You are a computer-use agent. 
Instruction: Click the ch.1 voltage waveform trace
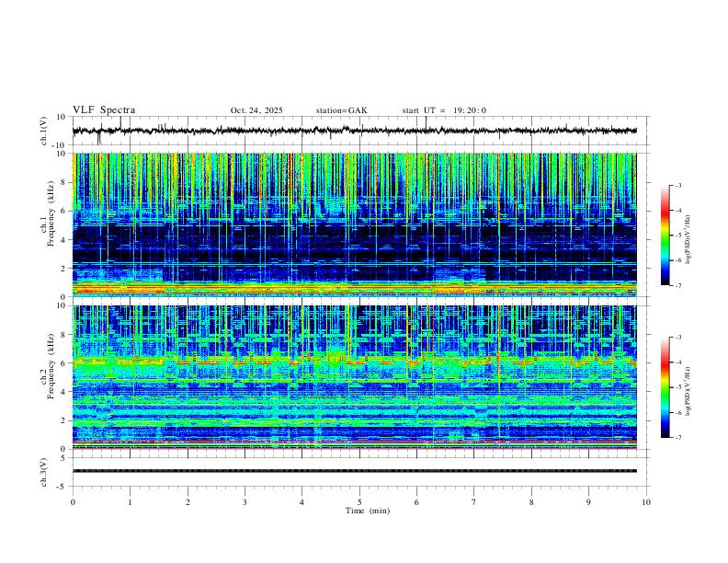pyautogui.click(x=354, y=131)
